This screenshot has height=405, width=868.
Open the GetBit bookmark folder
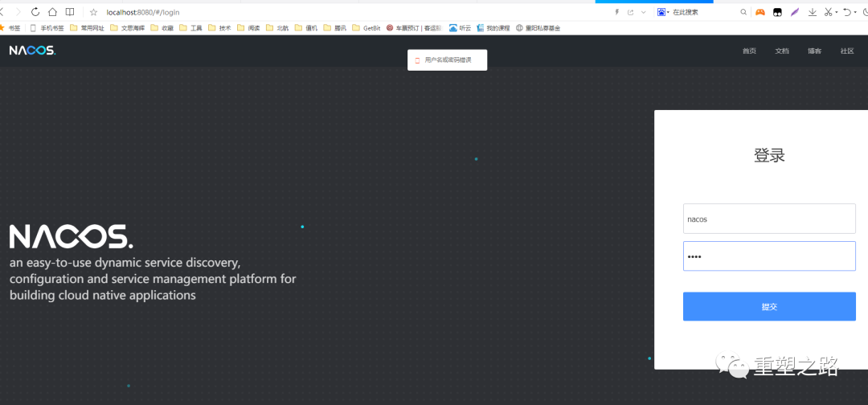pyautogui.click(x=366, y=27)
